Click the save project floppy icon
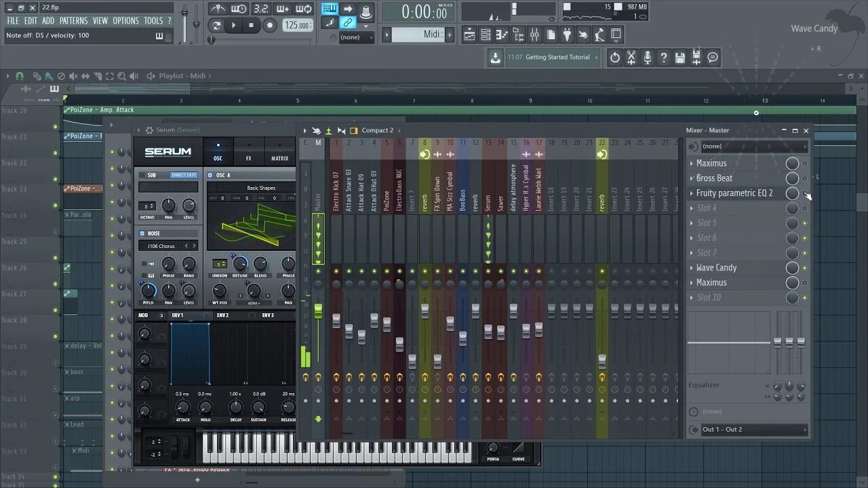 [x=679, y=58]
